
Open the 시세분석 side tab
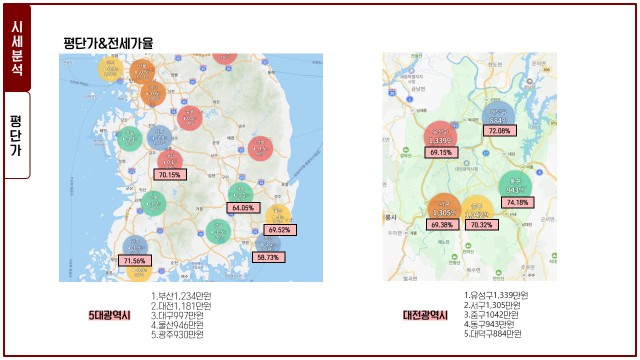point(17,48)
